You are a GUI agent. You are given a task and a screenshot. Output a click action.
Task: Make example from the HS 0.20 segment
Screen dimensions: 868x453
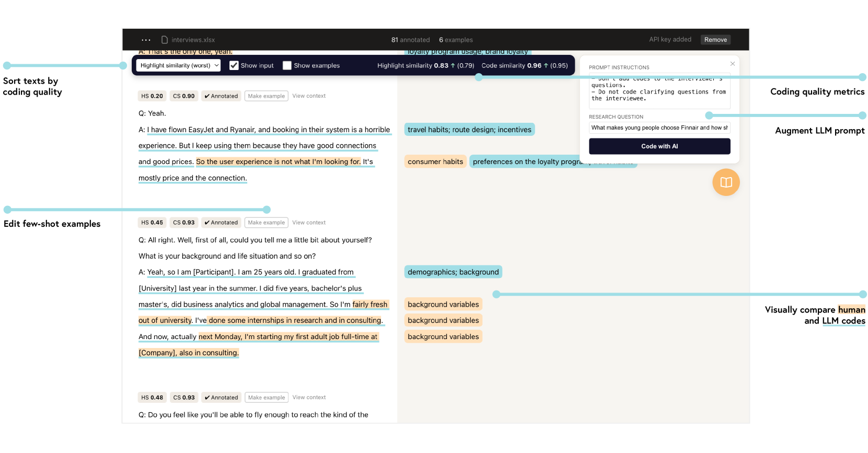pyautogui.click(x=266, y=96)
